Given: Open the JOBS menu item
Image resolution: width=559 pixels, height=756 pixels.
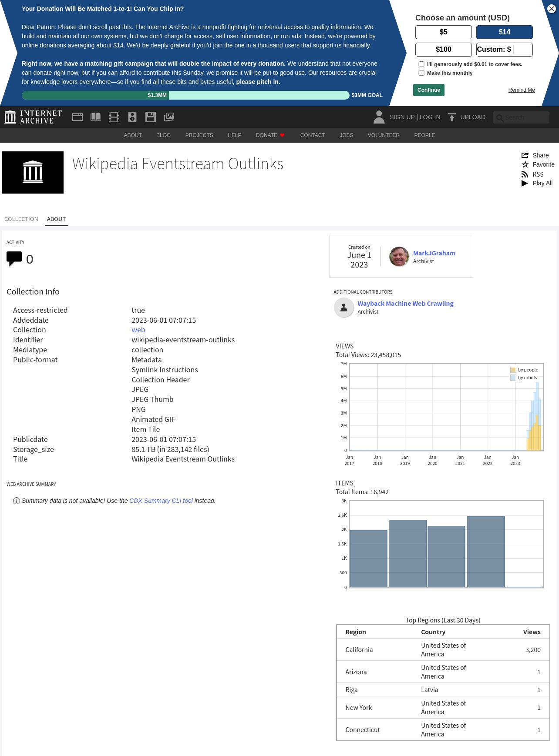Looking at the screenshot, I should 347,135.
